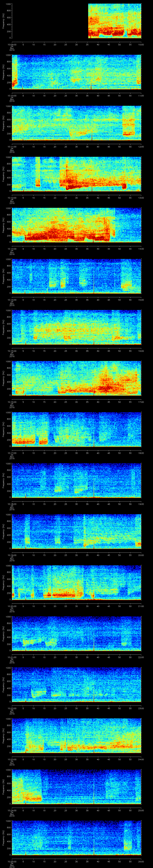Pick the spectrogram plot beginning 10:16:00
Image resolution: width=153 pixels, height=868 pixels.
pyautogui.click(x=77, y=378)
